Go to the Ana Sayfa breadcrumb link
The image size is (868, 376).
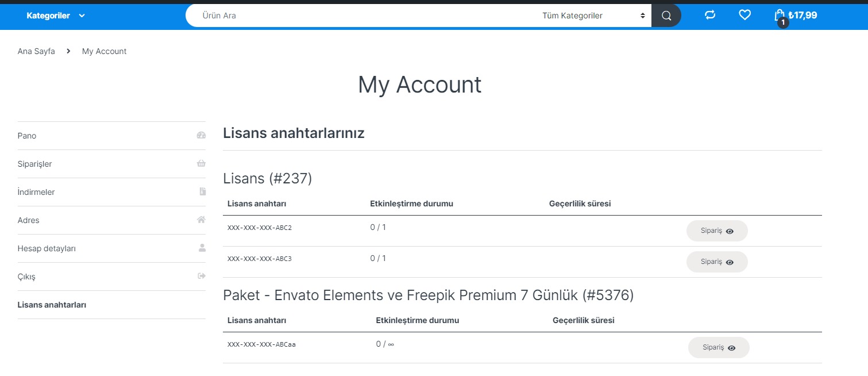[x=36, y=51]
